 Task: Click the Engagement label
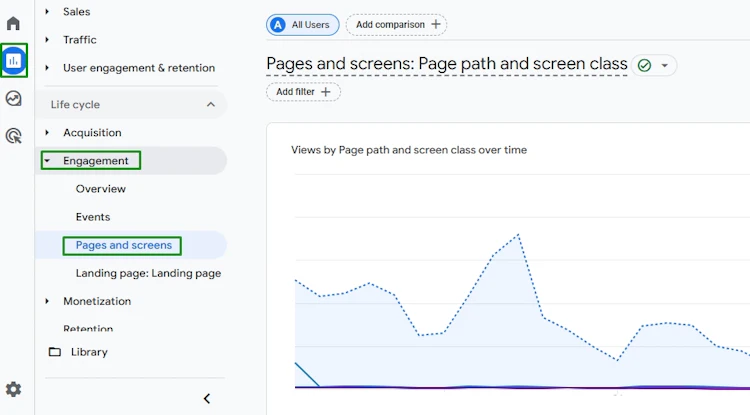pos(96,161)
